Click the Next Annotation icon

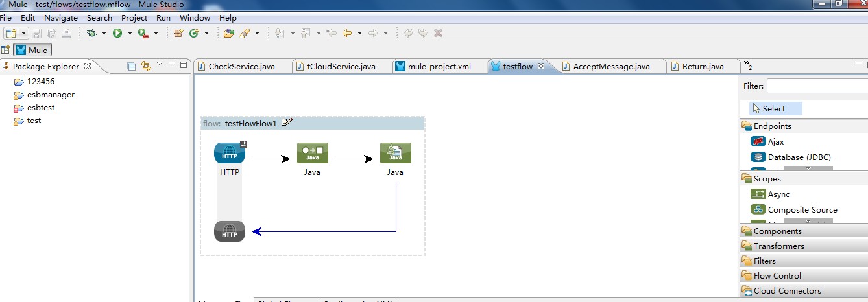click(x=280, y=33)
